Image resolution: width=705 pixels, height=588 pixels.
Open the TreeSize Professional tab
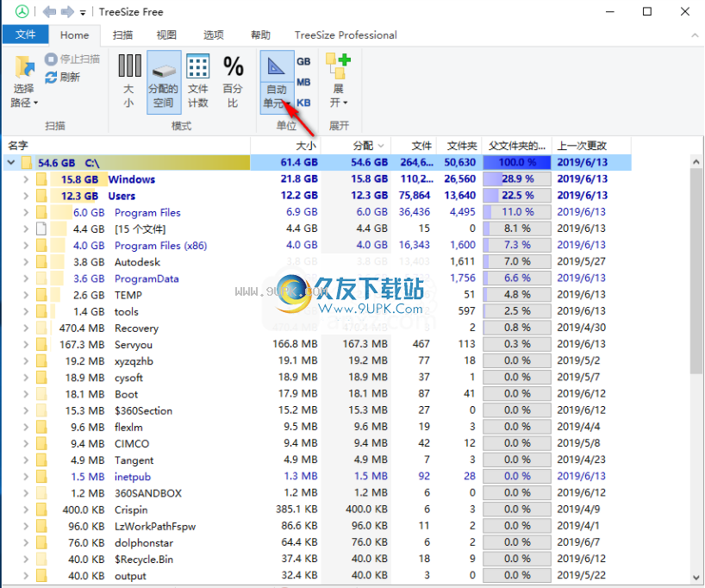[346, 35]
